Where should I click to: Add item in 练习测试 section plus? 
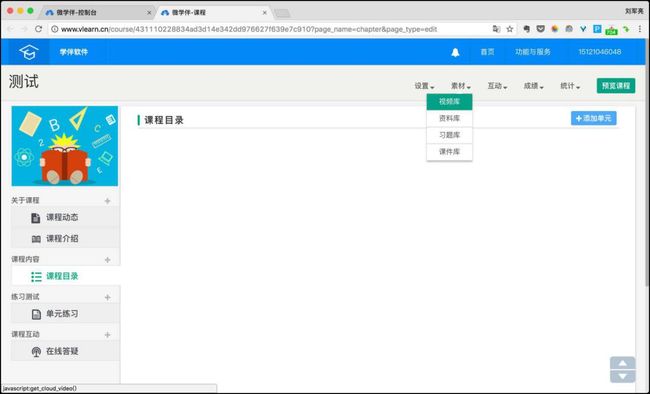click(x=108, y=297)
